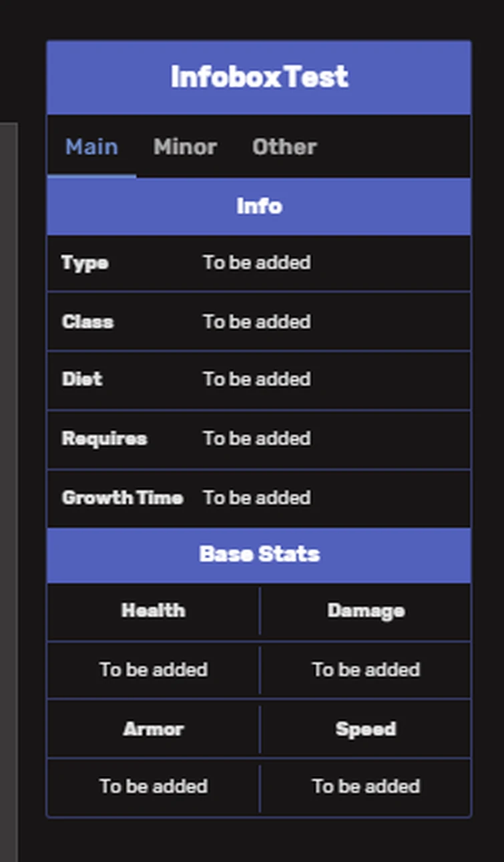Switch to the Minor tab
The image size is (504, 862).
click(x=185, y=147)
